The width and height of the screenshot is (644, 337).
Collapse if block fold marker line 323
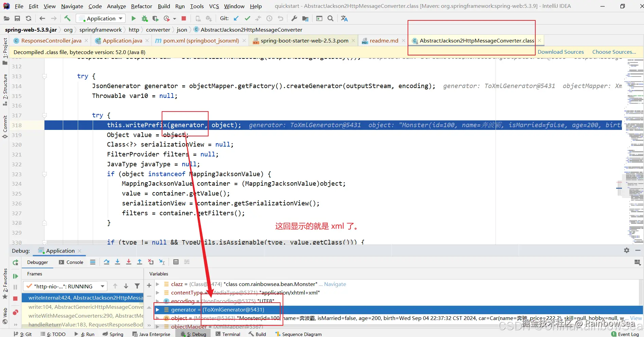coord(44,174)
